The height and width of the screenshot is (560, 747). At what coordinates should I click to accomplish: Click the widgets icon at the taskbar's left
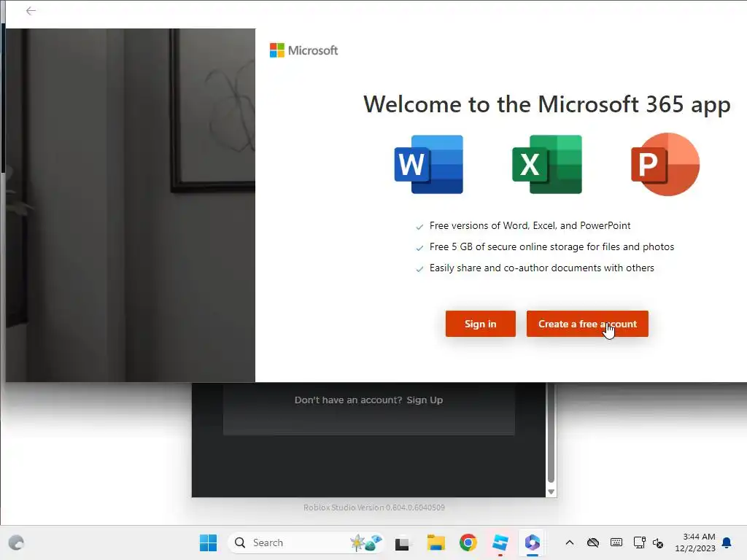click(x=16, y=542)
